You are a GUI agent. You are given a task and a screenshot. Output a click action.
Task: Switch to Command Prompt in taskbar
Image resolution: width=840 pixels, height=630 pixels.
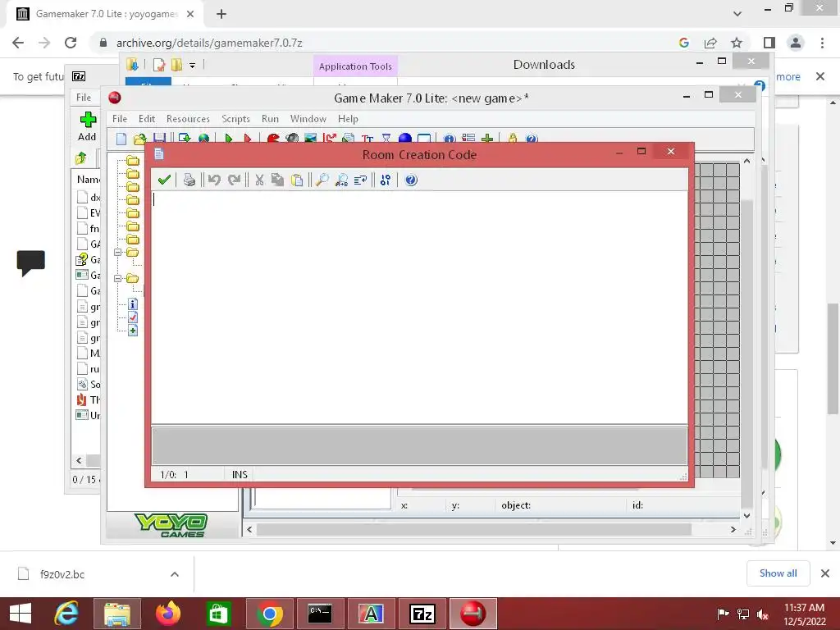click(x=320, y=614)
